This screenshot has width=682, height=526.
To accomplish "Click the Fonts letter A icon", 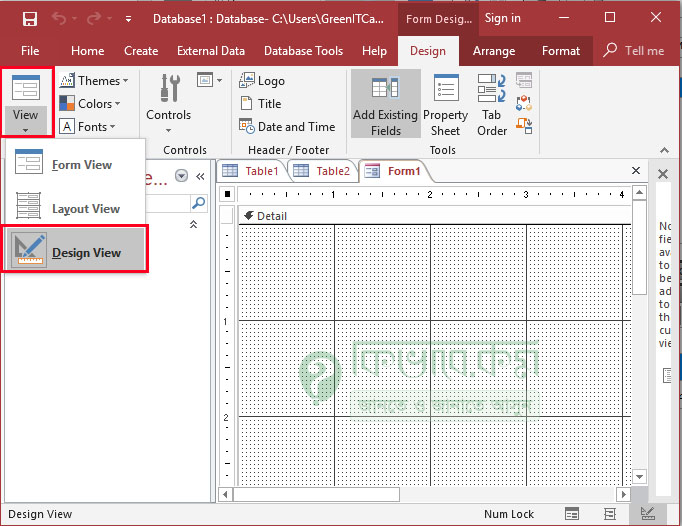I will [67, 127].
